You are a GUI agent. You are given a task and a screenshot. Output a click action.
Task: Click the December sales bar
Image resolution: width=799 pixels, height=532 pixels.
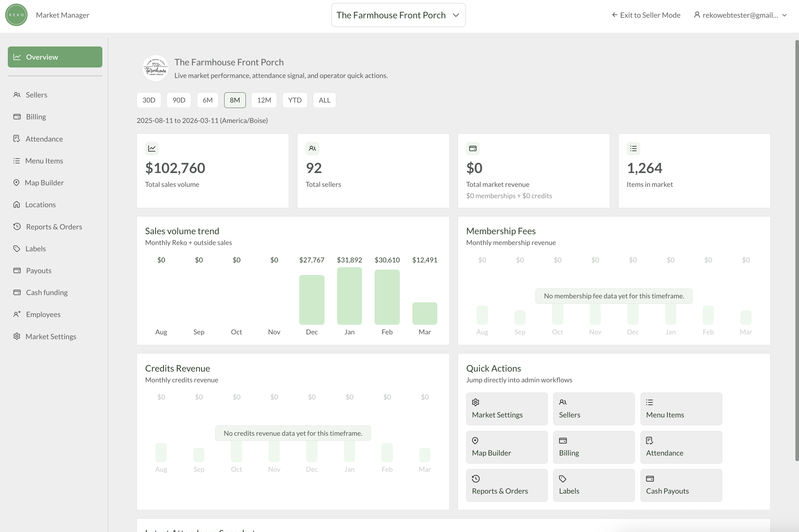point(312,300)
